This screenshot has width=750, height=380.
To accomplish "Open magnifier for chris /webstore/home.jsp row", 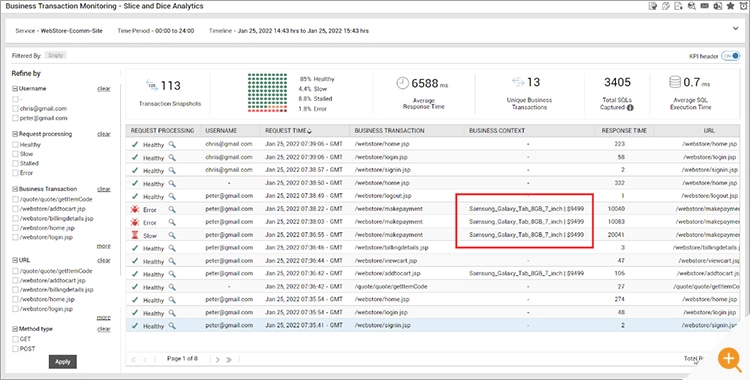I will pos(172,144).
